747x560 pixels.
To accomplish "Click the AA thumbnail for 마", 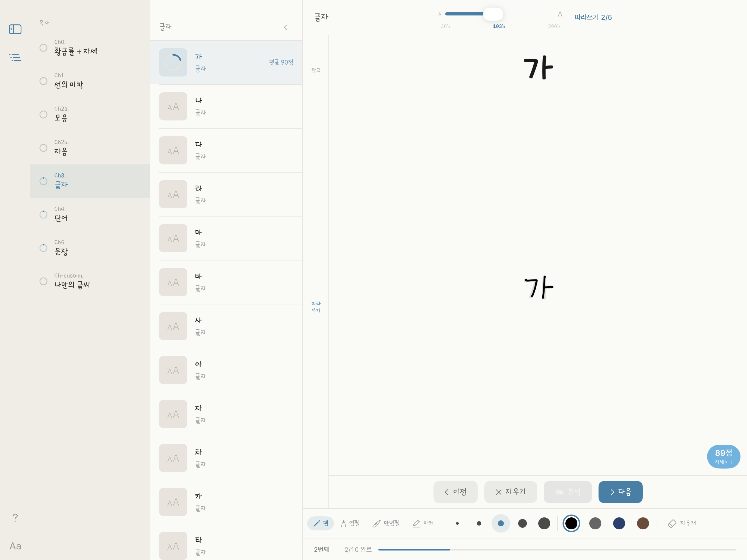I will point(173,238).
